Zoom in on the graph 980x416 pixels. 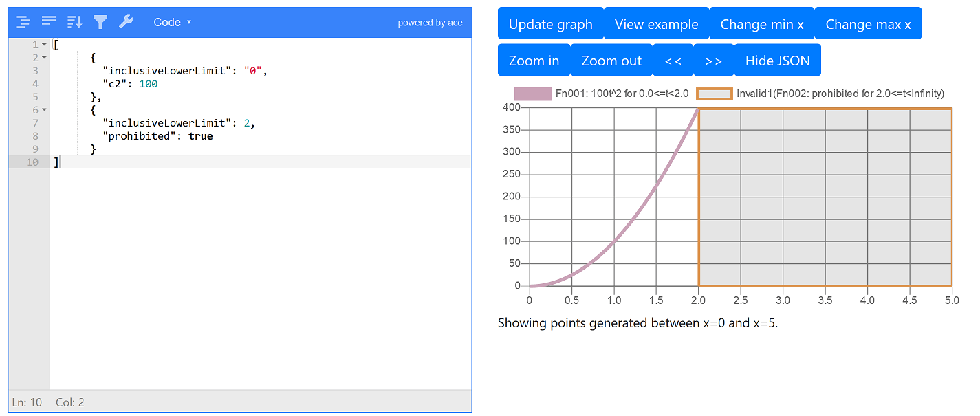click(x=534, y=61)
